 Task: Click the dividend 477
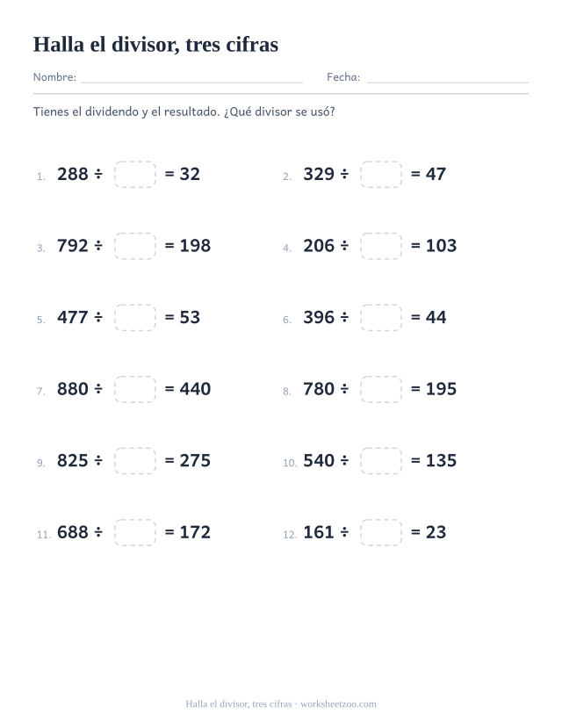(x=72, y=318)
